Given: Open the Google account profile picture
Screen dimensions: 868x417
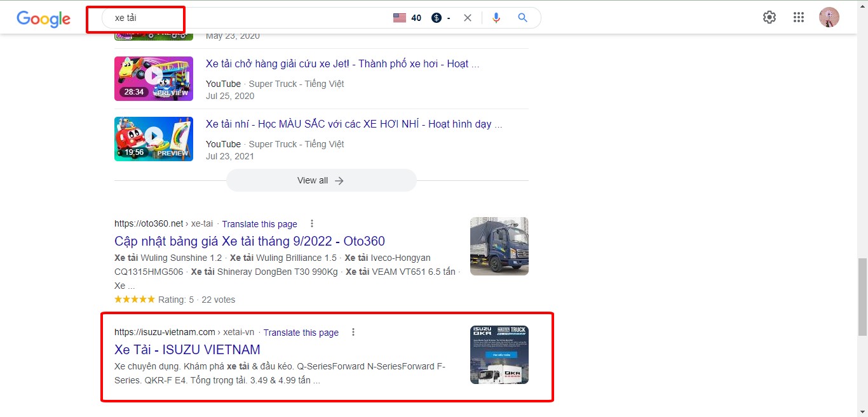Looking at the screenshot, I should (x=829, y=17).
